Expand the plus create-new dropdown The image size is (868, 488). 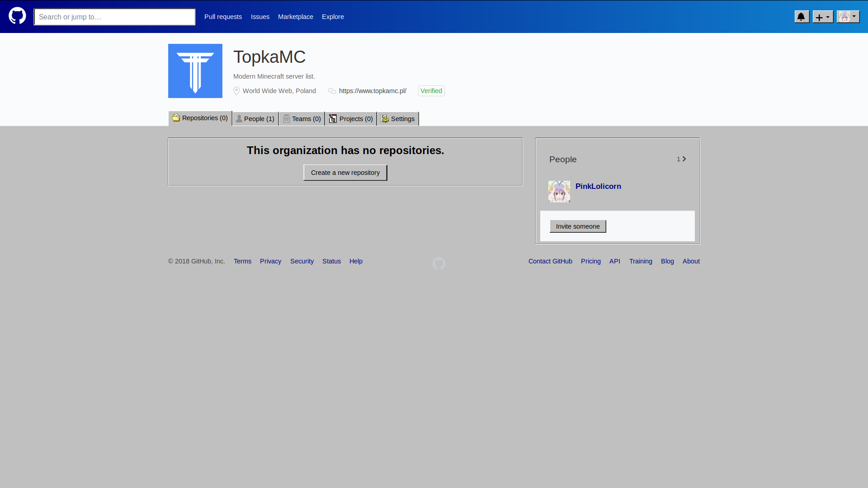click(x=822, y=17)
